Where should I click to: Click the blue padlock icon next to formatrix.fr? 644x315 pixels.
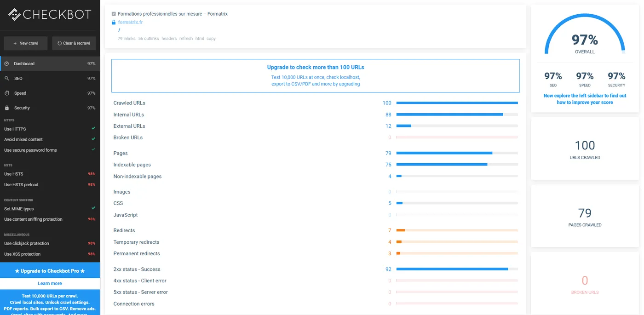tap(114, 22)
